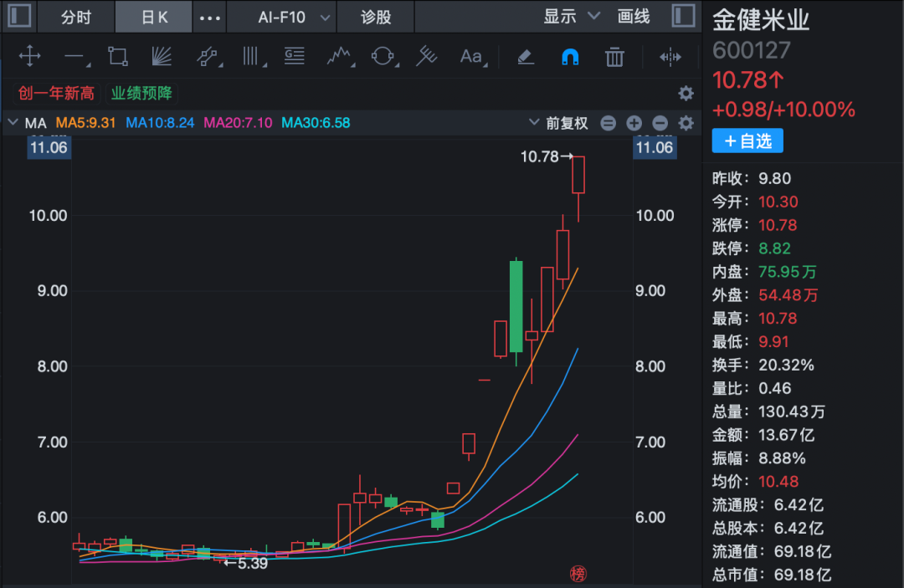The width and height of the screenshot is (904, 588).
Task: Click the MA10:8.24 label
Action: [160, 123]
